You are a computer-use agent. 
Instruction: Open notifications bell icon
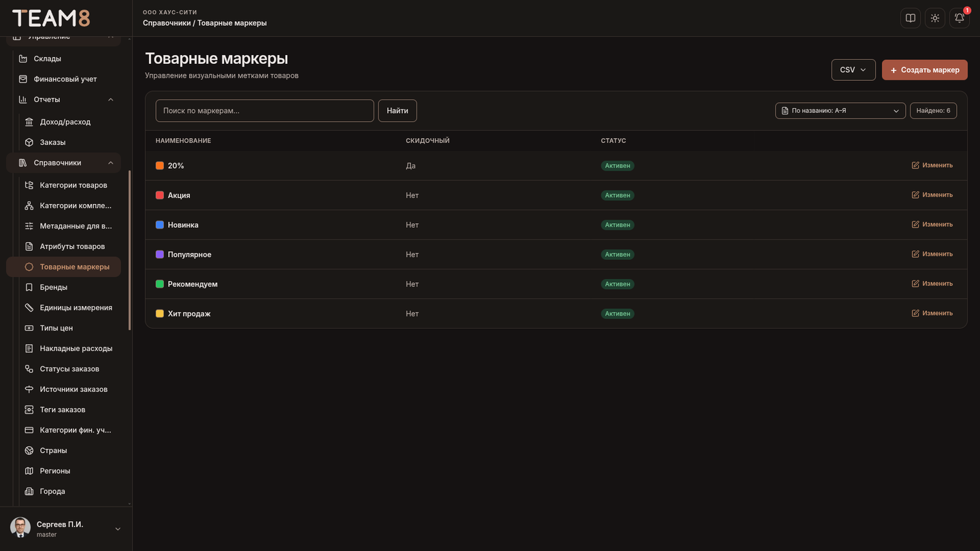pyautogui.click(x=960, y=18)
